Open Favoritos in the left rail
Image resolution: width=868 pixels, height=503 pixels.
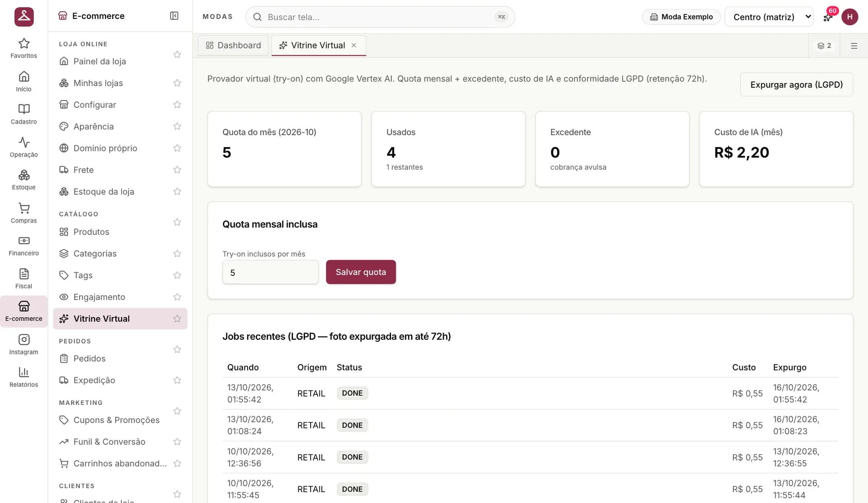coord(24,48)
